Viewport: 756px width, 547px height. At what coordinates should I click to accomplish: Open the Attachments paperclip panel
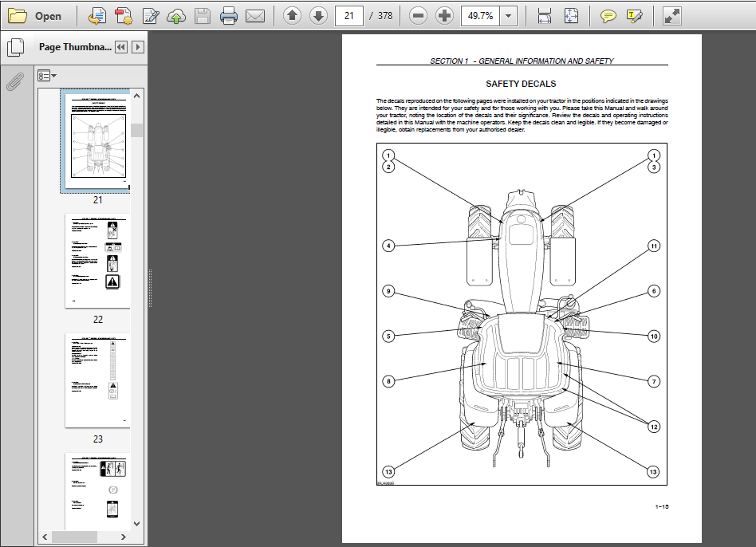(15, 81)
